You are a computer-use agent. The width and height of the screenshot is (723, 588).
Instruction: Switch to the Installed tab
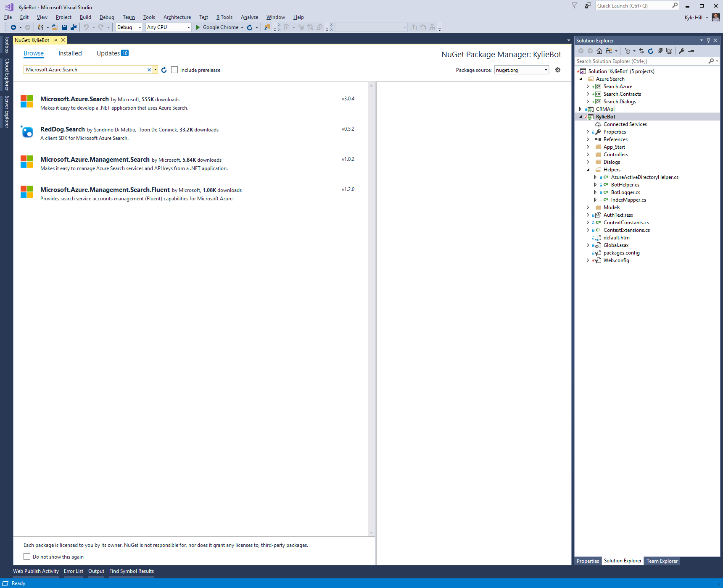(70, 53)
